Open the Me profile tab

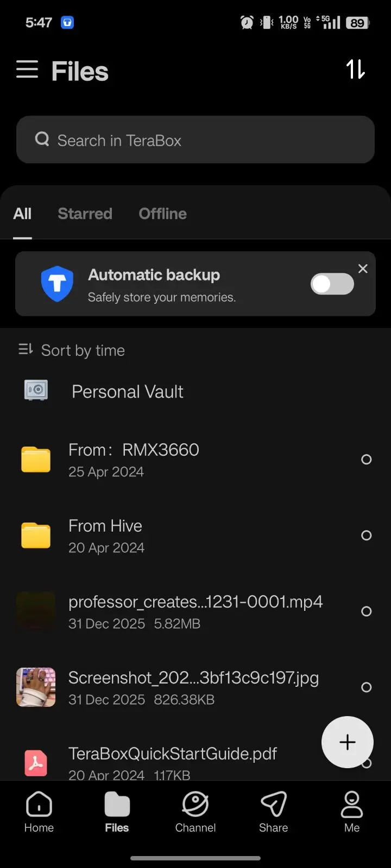[352, 812]
